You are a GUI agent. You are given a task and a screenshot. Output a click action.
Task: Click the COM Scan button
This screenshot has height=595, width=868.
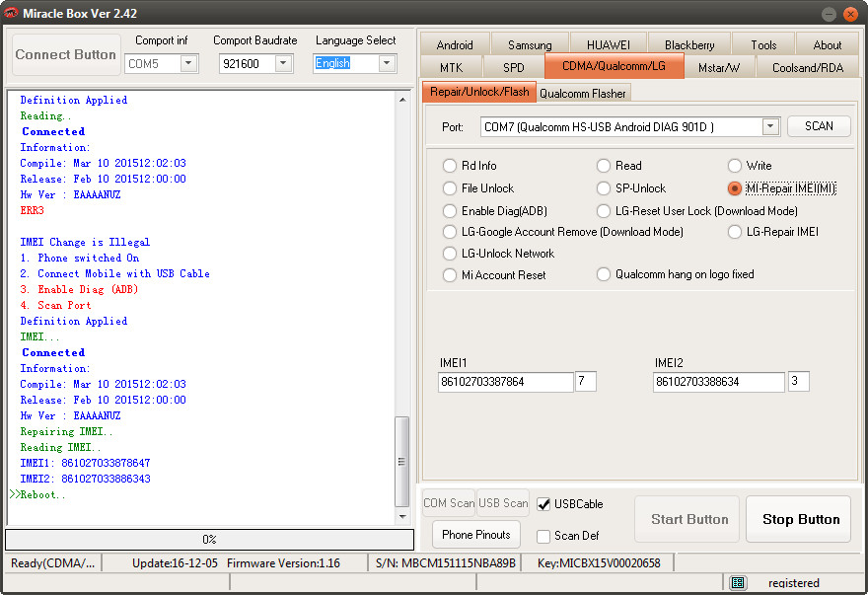tap(449, 503)
